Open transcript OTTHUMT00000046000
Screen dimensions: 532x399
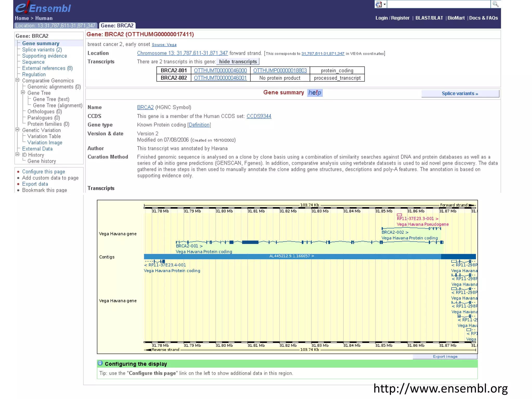coord(220,70)
